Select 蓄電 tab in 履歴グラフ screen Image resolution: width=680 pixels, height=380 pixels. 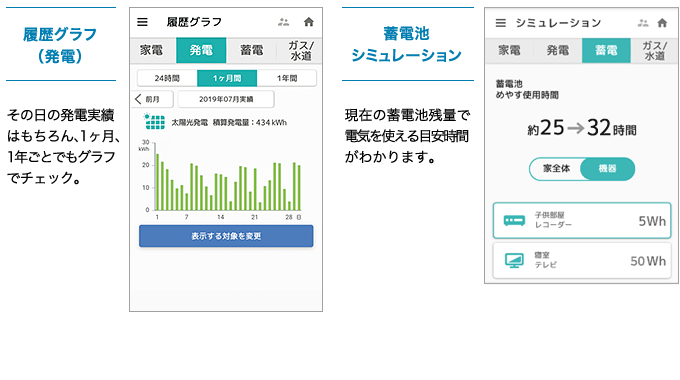pos(252,50)
